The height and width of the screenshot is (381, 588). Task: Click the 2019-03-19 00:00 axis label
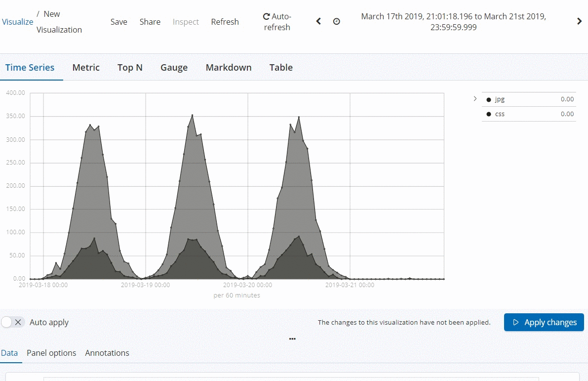(x=146, y=285)
